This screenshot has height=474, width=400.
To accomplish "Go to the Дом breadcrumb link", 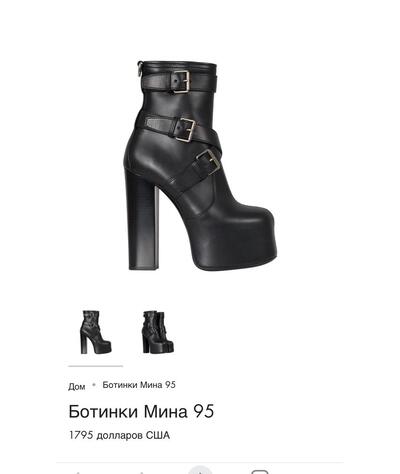I will coord(77,386).
